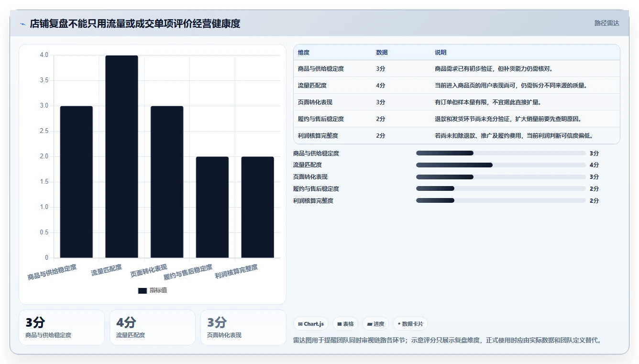The width and height of the screenshot is (639, 364).
Task: Select the 利润核算完整度 table row name
Action: (318, 136)
